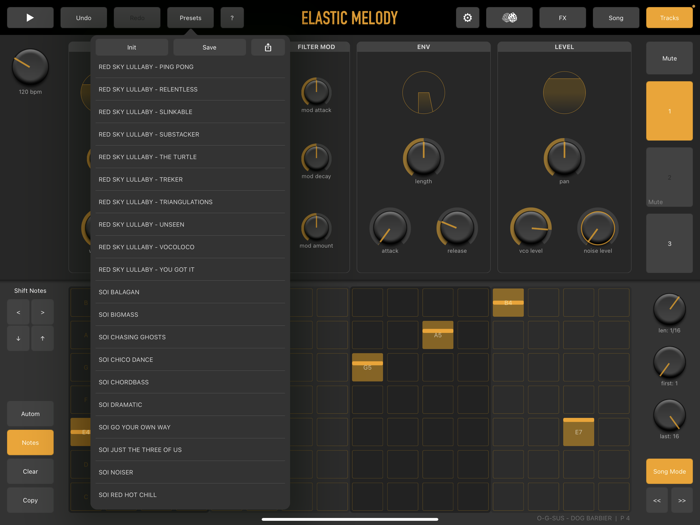The image size is (700, 525).
Task: Click the 120 bpm tempo knob
Action: tap(30, 67)
